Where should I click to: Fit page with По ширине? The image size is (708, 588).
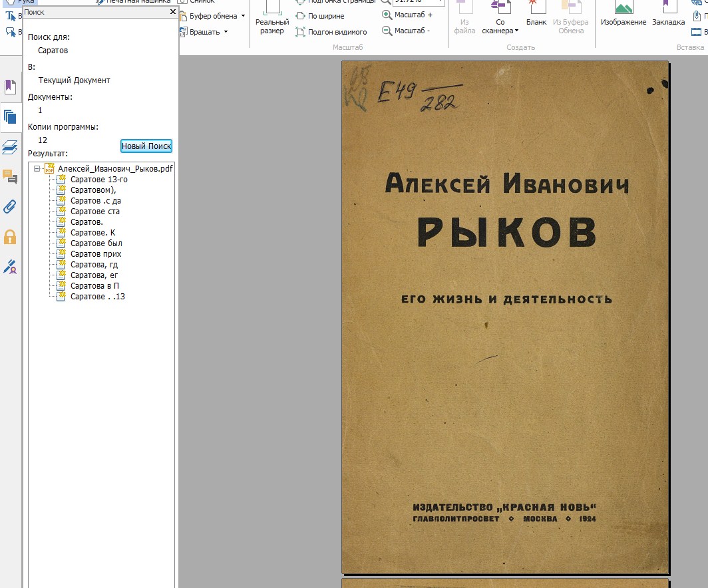320,16
